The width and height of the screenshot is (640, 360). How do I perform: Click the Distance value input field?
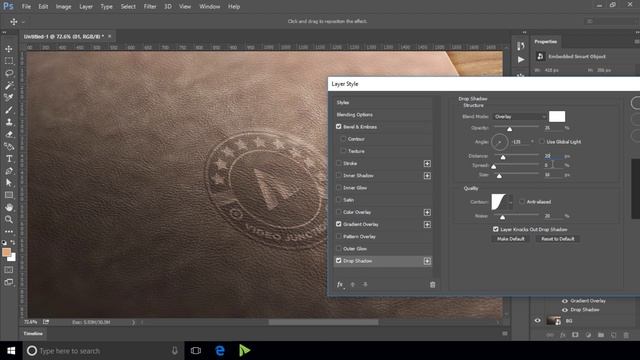(x=553, y=156)
